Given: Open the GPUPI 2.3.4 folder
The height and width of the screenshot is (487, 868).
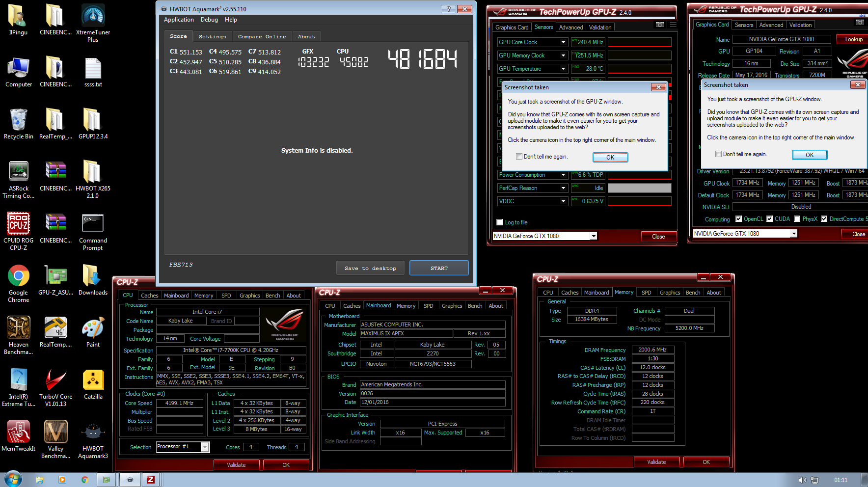Looking at the screenshot, I should coord(93,124).
